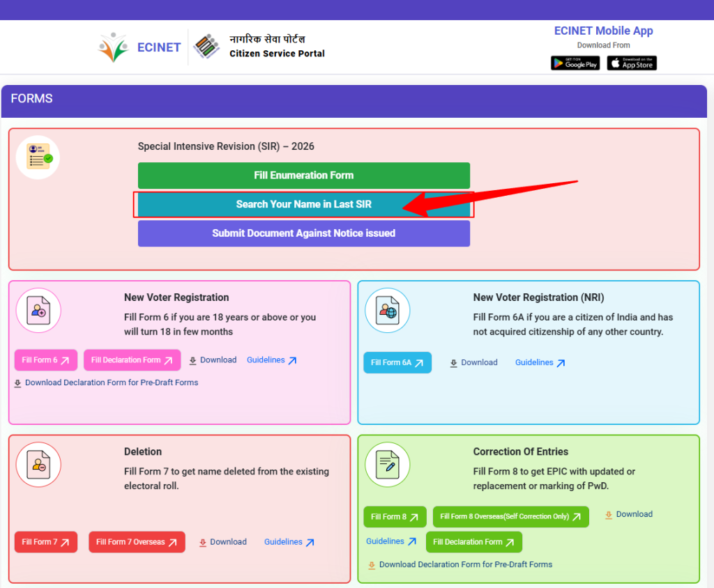The height and width of the screenshot is (588, 714).
Task: Download the Form 7 file
Action: (223, 542)
